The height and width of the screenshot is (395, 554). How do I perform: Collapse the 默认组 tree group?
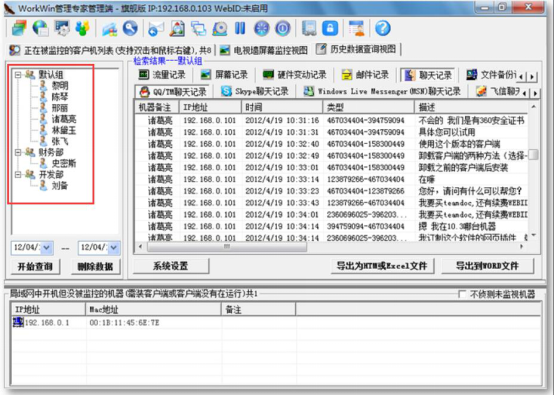[18, 75]
